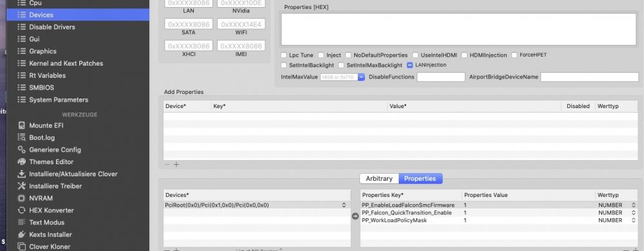Change Werttyp of PP_WorkLoadPolicyMask

pos(633,220)
